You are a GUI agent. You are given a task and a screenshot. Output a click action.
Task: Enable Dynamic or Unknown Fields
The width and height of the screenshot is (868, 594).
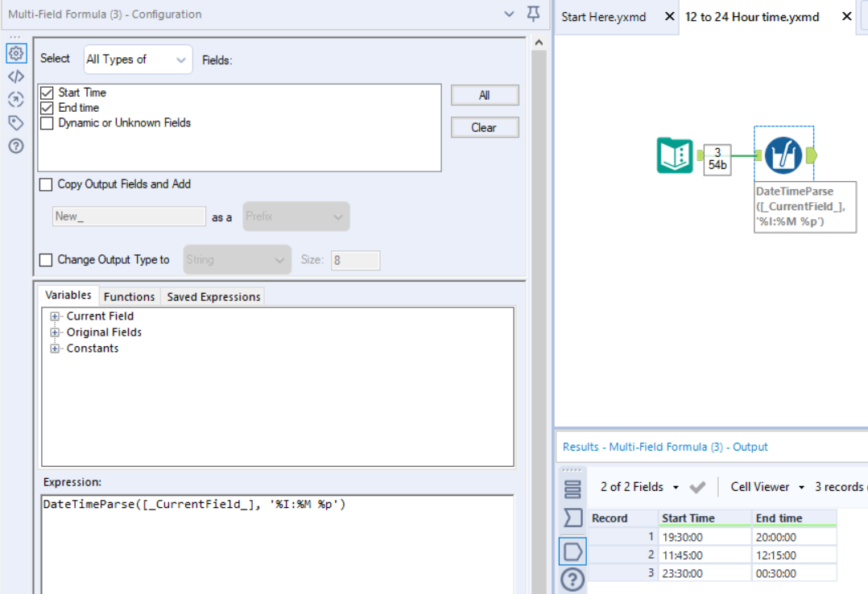45,123
